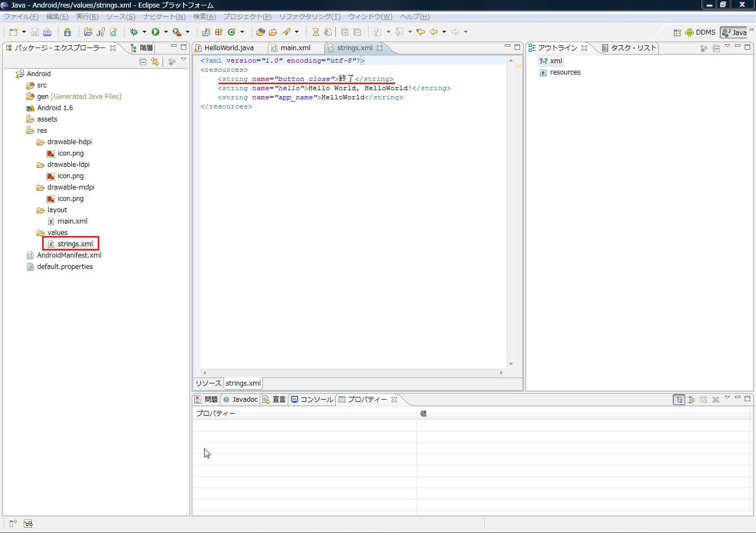Image resolution: width=756 pixels, height=533 pixels.
Task: Open the Outline view menu triangle
Action: 727,46
